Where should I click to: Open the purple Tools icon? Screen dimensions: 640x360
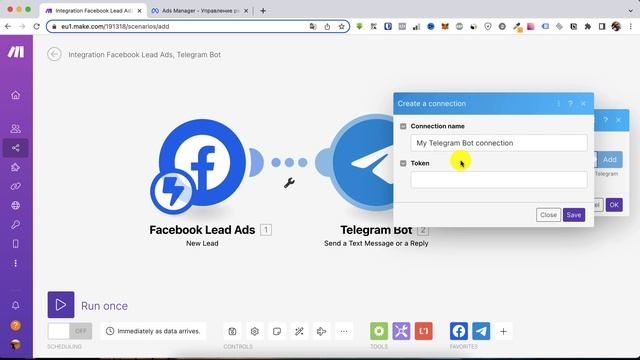click(x=401, y=331)
